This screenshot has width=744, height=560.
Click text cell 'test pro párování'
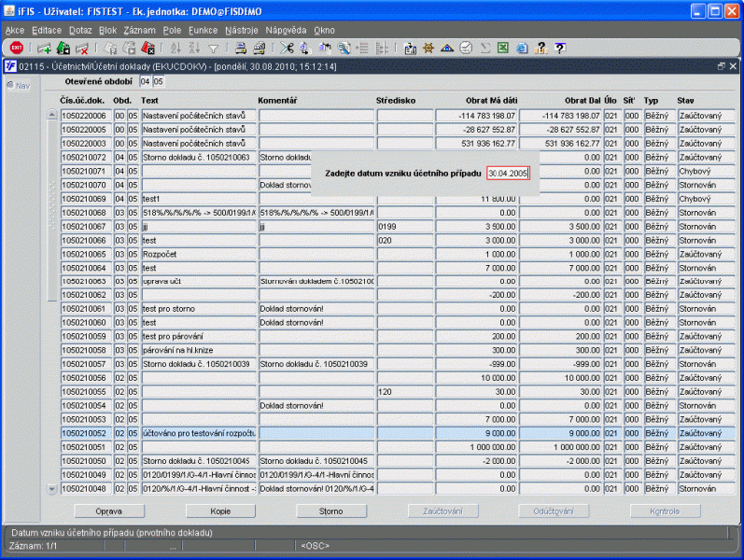[199, 337]
